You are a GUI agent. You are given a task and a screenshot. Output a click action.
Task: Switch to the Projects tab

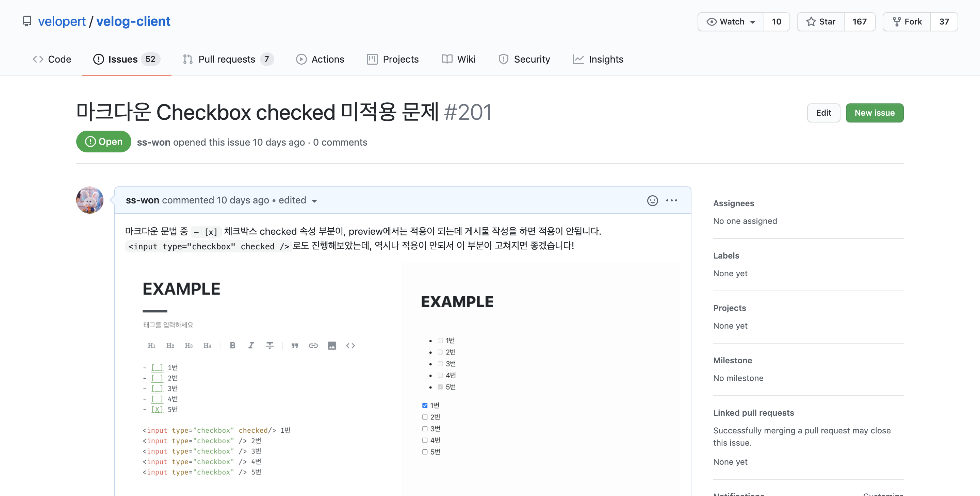393,59
